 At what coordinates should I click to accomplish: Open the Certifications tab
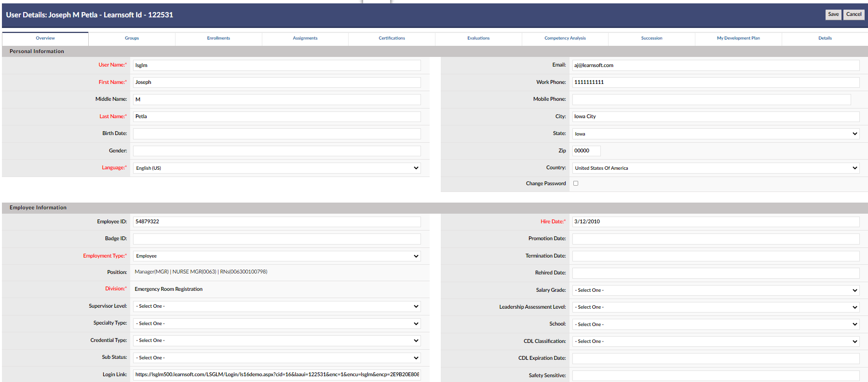coord(392,38)
